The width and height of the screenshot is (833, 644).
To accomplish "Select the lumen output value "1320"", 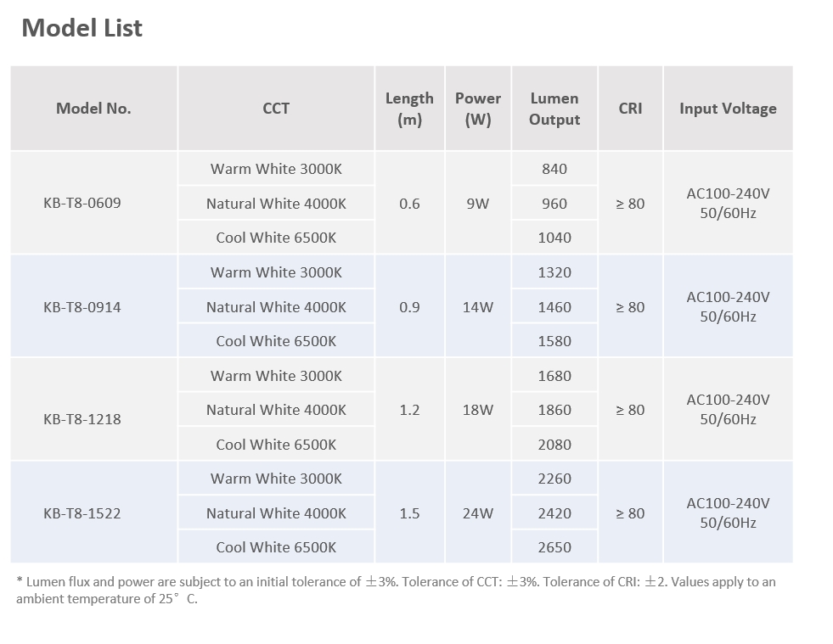I will click(x=554, y=272).
